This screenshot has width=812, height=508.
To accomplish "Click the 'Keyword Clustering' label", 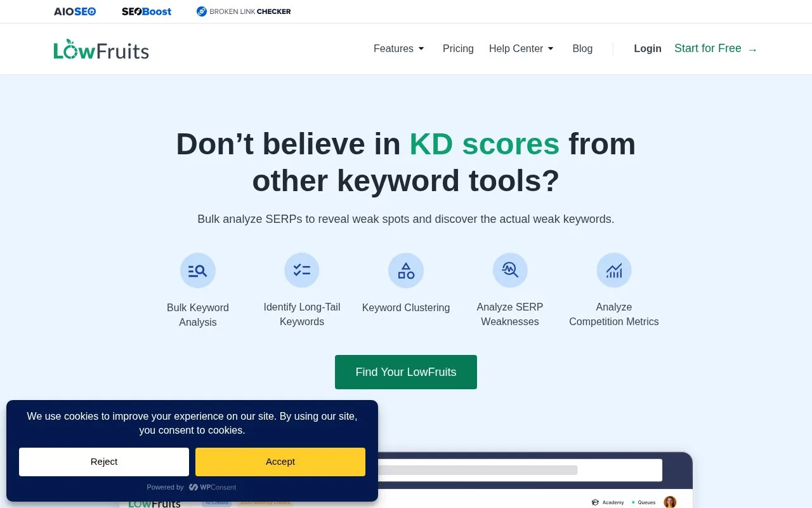I will coord(406,308).
